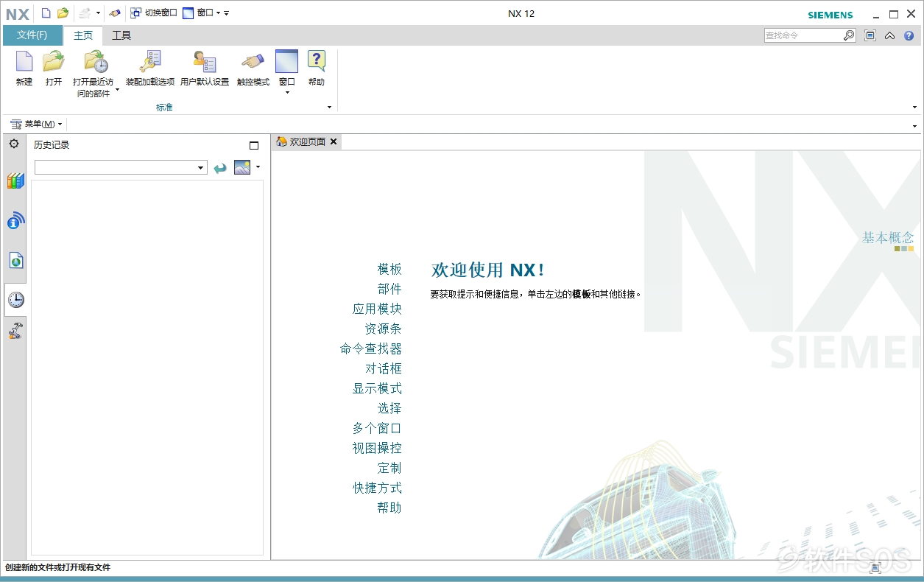Click the 帮助 help link on welcome page

pos(389,508)
